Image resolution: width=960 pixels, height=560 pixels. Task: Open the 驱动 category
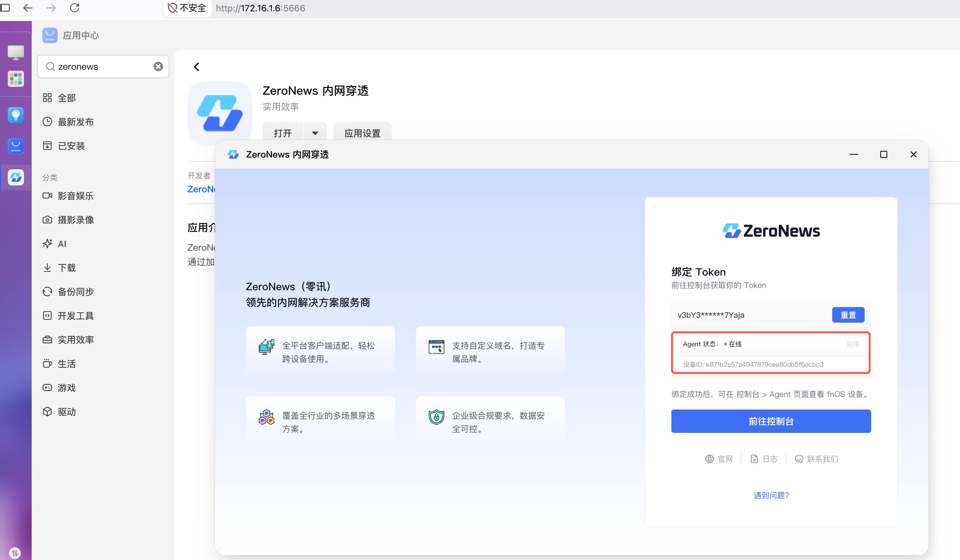pos(59,412)
